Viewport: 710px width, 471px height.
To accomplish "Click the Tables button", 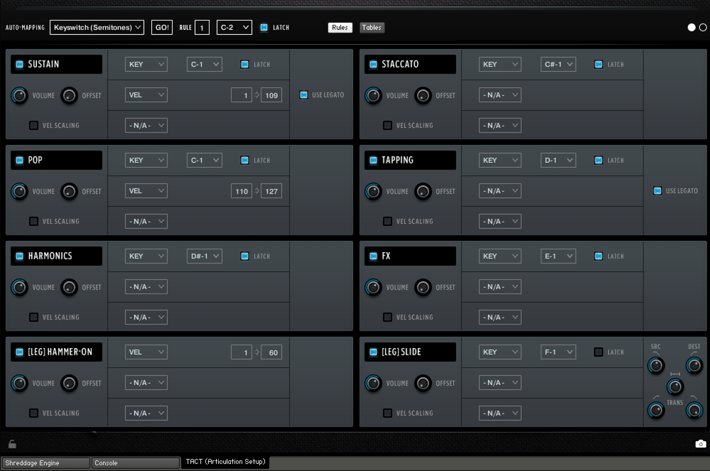I will [x=372, y=27].
